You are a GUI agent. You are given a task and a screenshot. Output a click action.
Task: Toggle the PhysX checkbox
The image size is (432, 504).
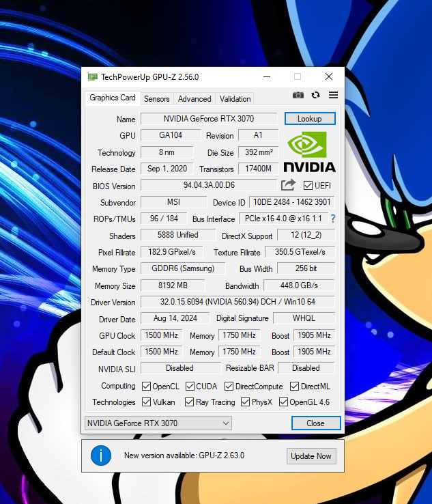click(245, 402)
